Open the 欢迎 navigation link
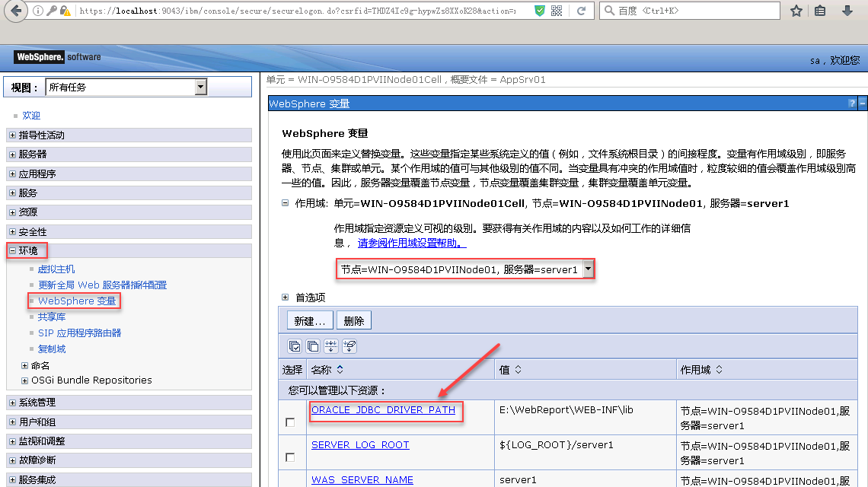Viewport: 868px width, 487px height. (x=31, y=115)
